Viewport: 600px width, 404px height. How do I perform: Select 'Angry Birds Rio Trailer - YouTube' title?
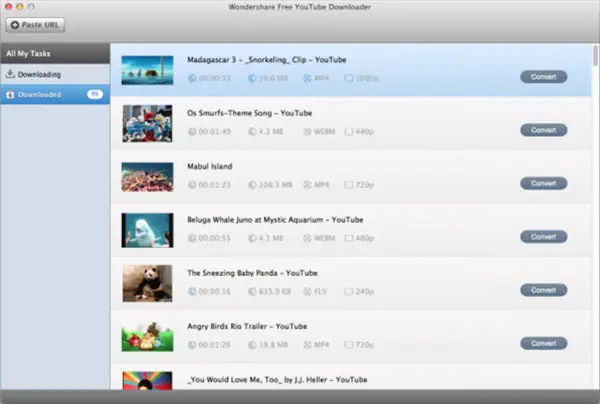point(247,326)
